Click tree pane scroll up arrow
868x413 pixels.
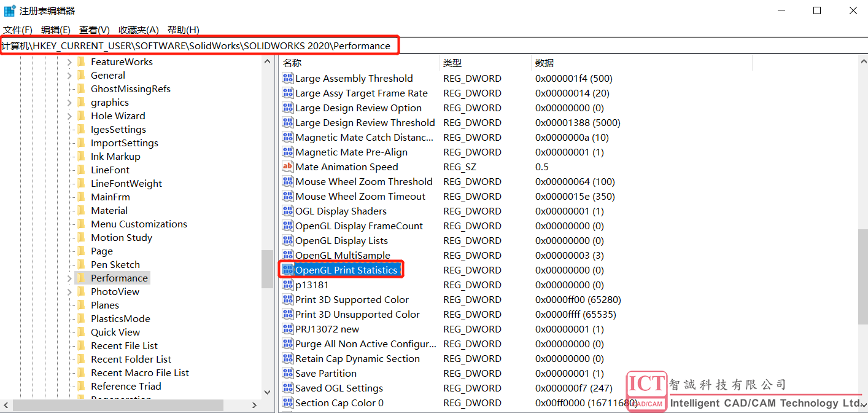(267, 61)
